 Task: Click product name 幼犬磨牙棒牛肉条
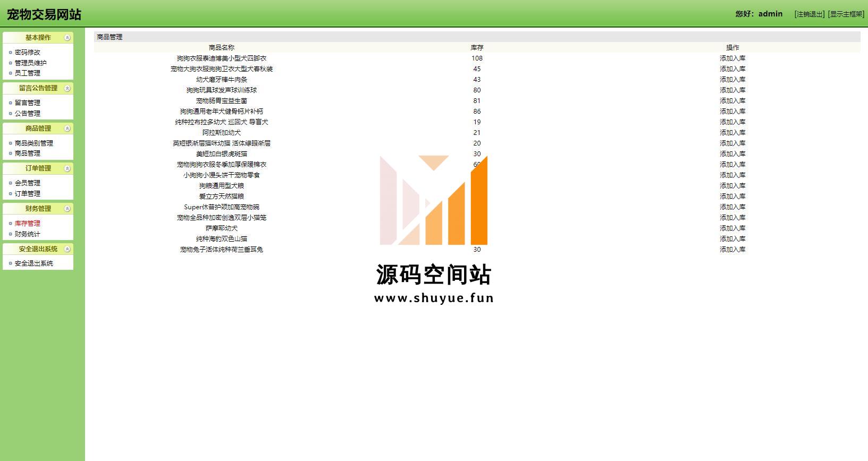point(222,80)
